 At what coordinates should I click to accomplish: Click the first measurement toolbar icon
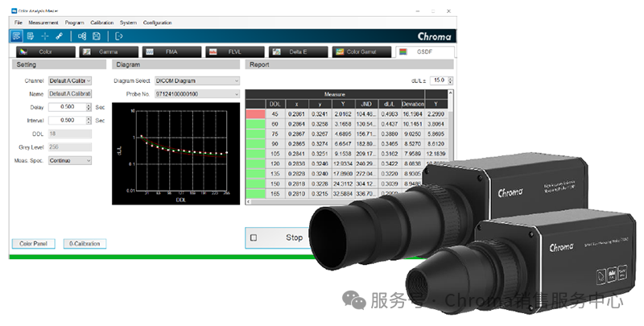pos(17,36)
